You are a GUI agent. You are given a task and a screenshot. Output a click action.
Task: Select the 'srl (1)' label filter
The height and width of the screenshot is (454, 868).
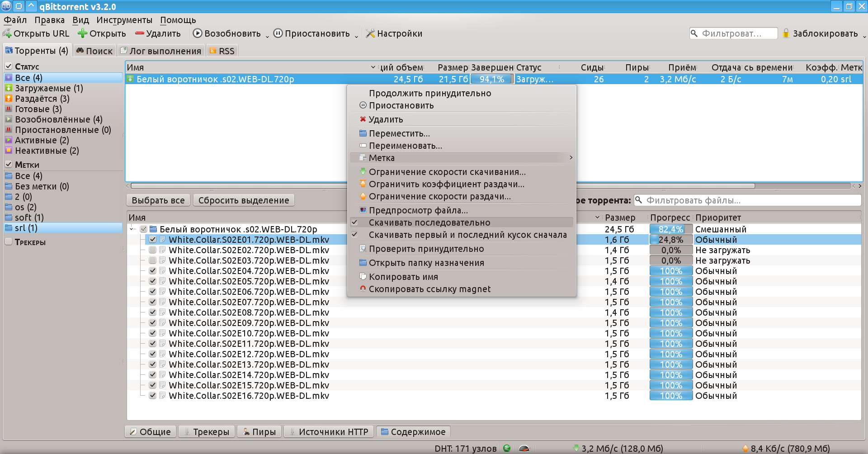[x=63, y=228]
